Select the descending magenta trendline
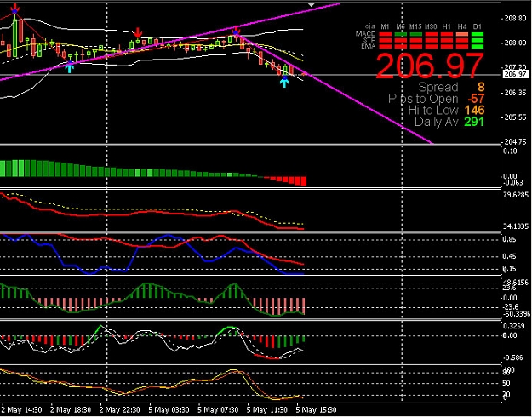 point(336,90)
